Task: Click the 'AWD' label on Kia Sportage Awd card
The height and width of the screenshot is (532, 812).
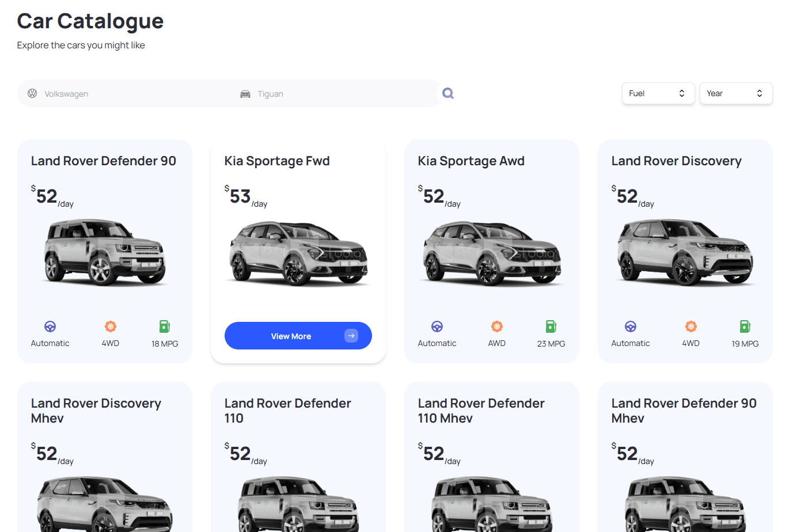Action: (497, 343)
